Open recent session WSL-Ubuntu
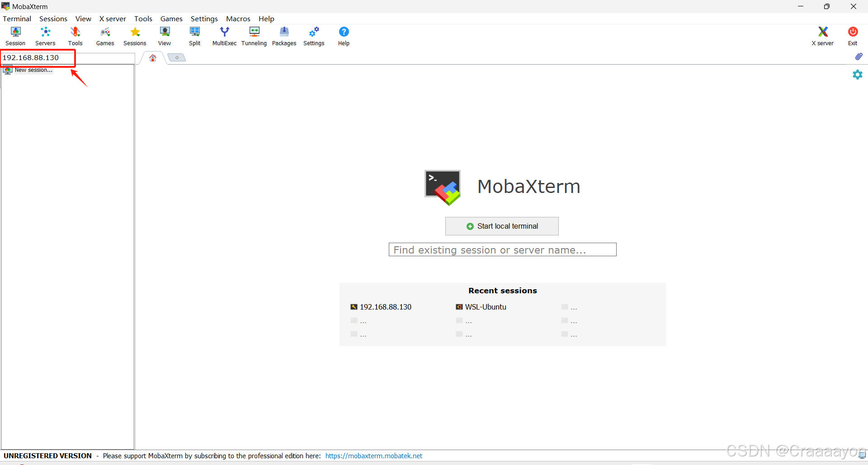This screenshot has width=868, height=465. coord(481,307)
